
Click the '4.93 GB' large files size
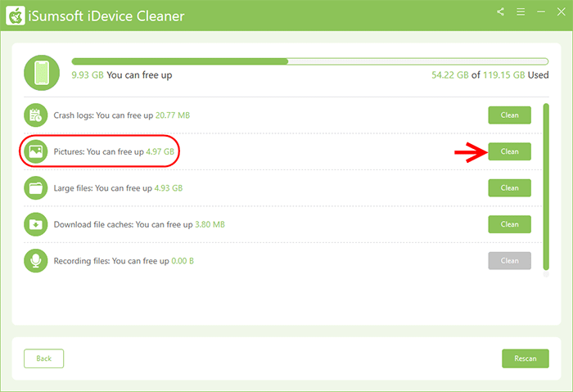pyautogui.click(x=169, y=188)
